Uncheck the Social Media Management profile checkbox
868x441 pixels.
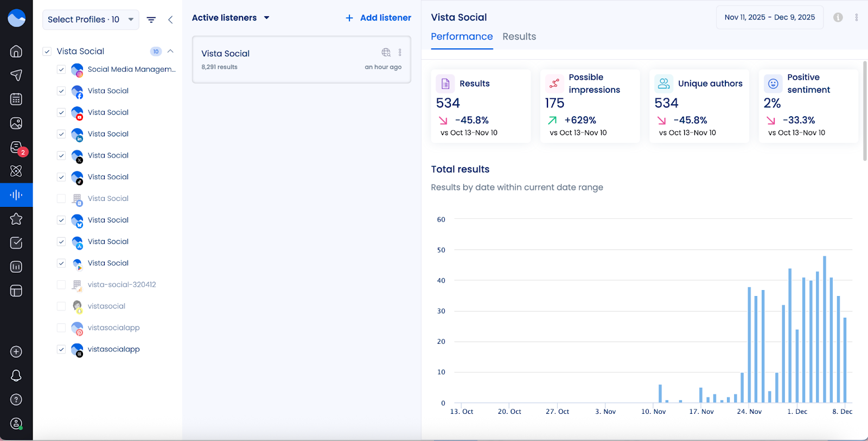[61, 70]
